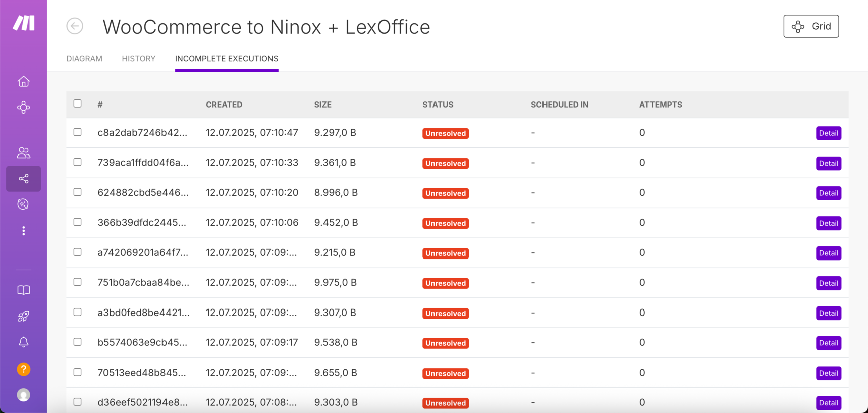This screenshot has height=413, width=868.
Task: Click the # column header
Action: click(100, 105)
